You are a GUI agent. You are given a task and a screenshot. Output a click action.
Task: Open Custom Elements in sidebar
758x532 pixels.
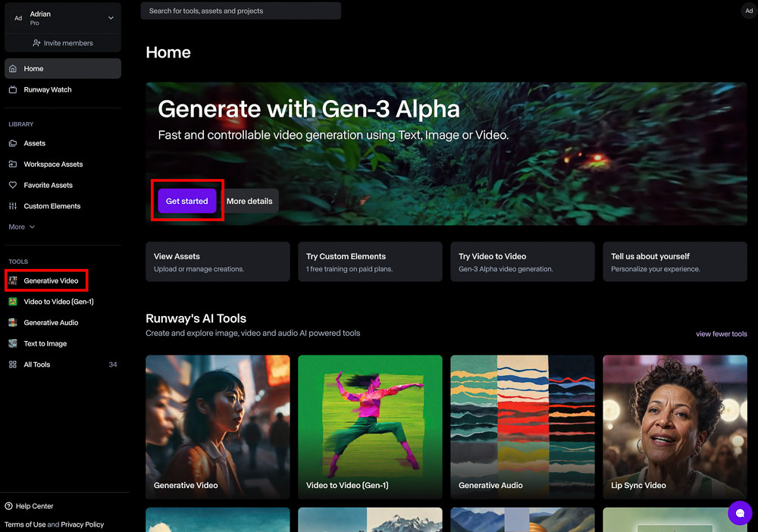(52, 206)
